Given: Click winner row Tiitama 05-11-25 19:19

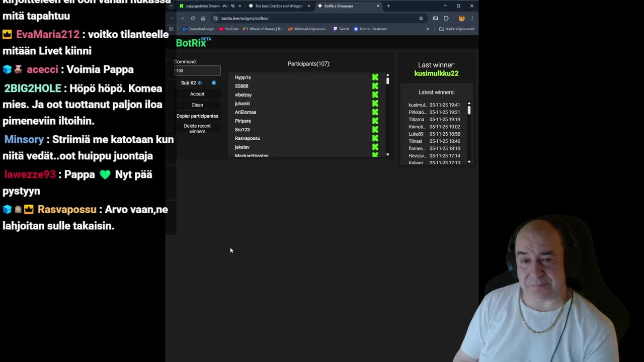Looking at the screenshot, I should pyautogui.click(x=434, y=120).
